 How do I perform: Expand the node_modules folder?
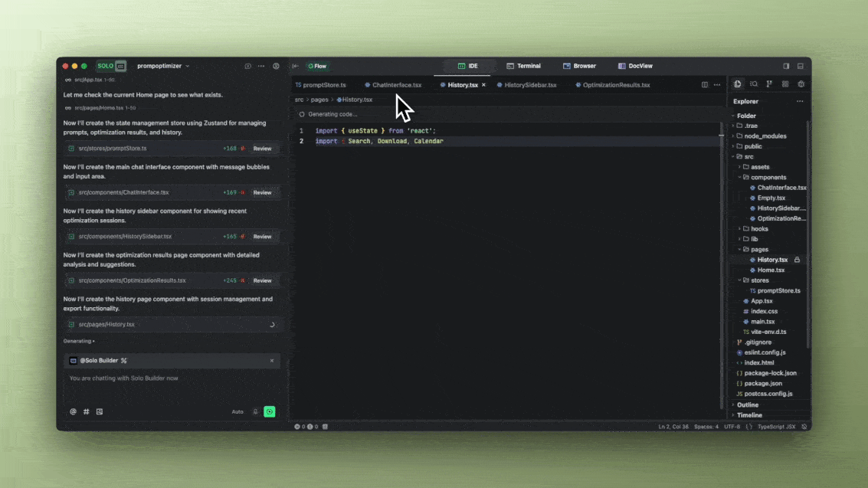click(x=765, y=136)
